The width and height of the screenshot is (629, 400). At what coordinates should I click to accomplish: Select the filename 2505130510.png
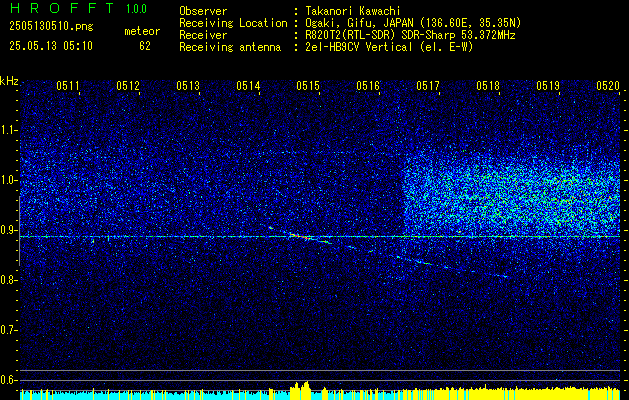[x=51, y=27]
